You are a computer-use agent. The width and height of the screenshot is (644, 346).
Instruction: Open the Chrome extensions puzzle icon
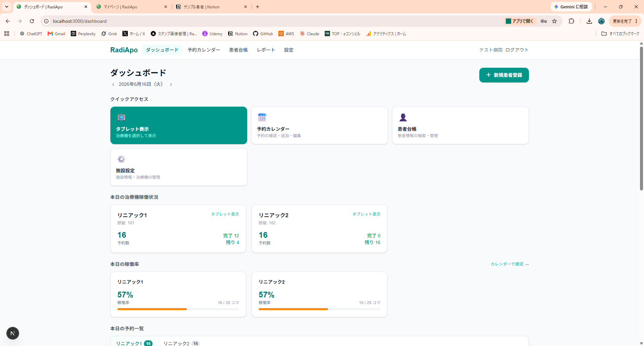572,21
